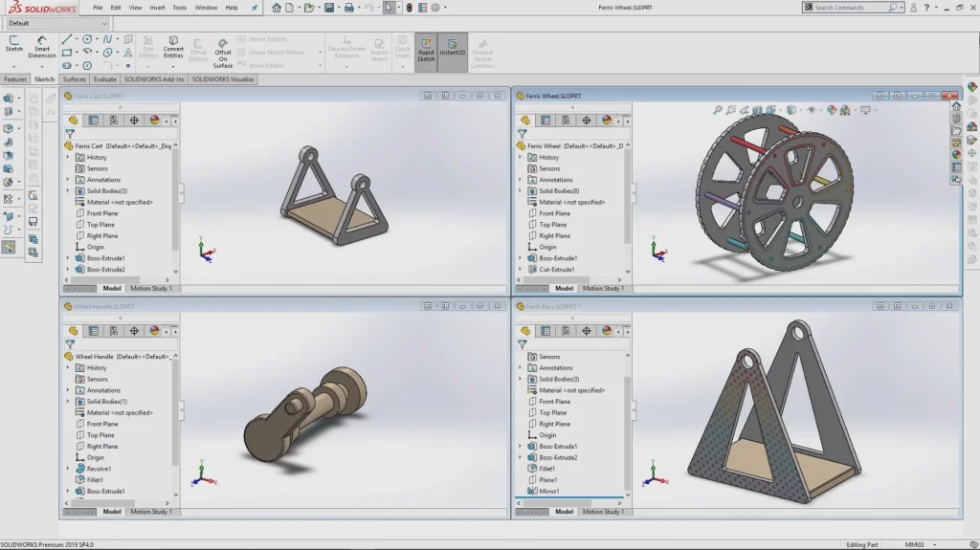Viewport: 980px width, 550px height.
Task: Open the Options gear icon
Action: tap(434, 8)
